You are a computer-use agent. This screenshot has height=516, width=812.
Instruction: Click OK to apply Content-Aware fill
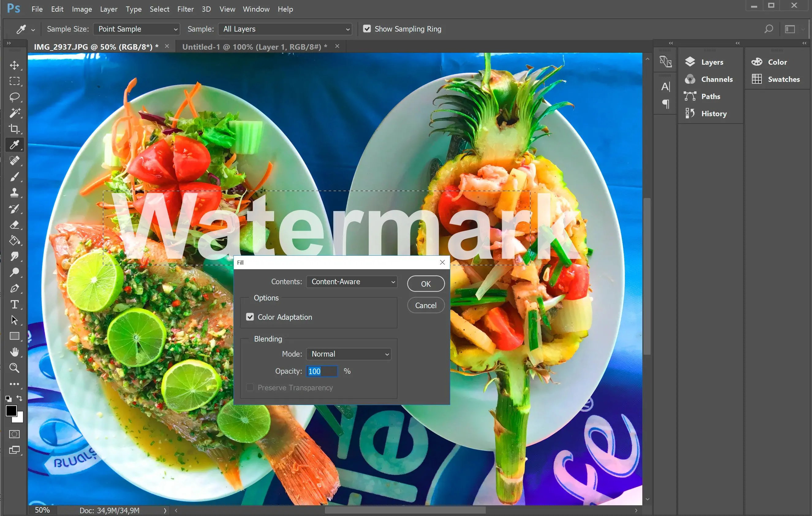tap(425, 283)
